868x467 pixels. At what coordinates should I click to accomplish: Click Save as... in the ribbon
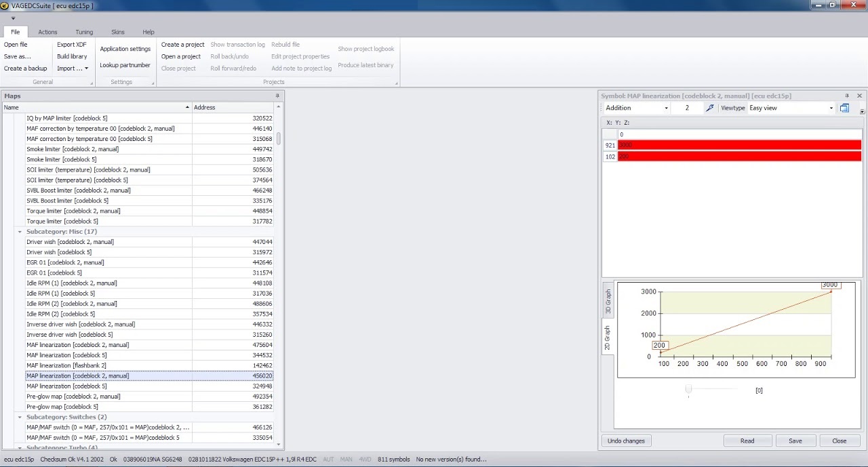(x=18, y=56)
